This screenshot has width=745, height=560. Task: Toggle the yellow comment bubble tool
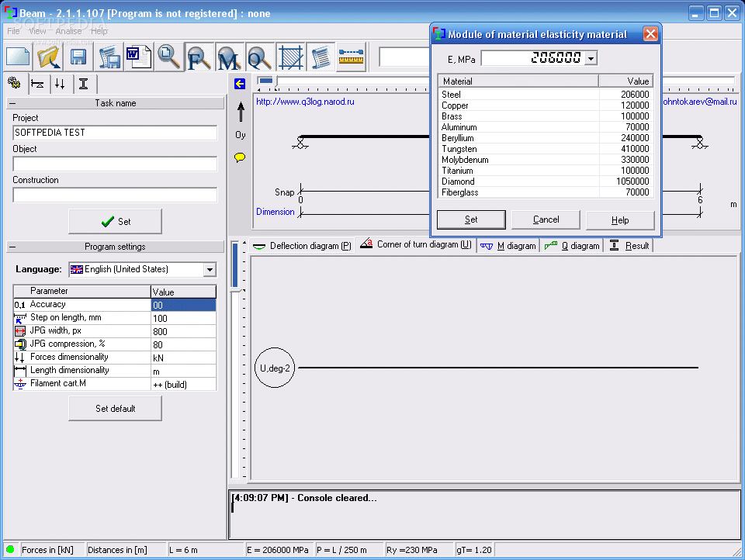pyautogui.click(x=239, y=157)
